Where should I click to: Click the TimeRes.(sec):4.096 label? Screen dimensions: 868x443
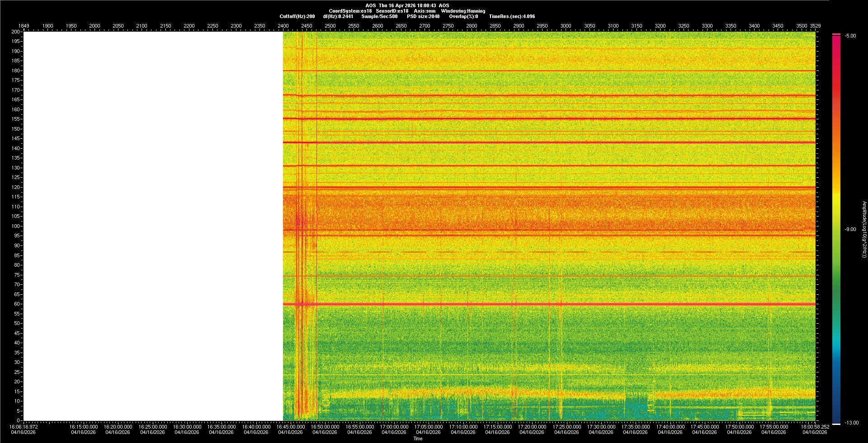point(512,16)
